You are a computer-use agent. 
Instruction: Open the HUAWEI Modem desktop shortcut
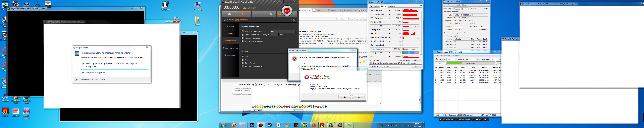pyautogui.click(x=27, y=113)
